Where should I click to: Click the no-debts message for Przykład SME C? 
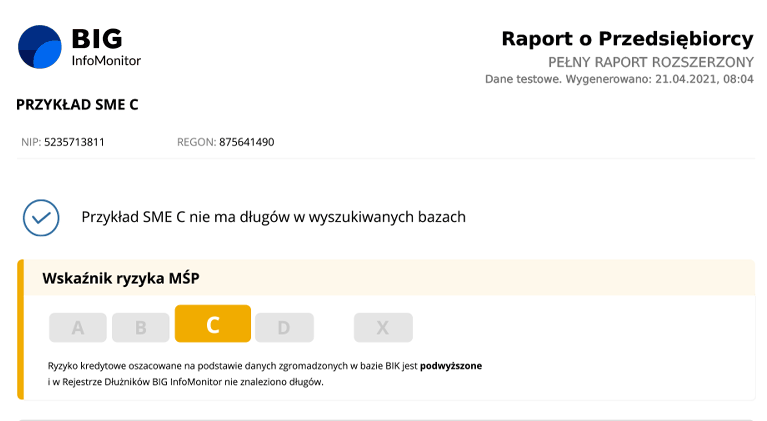[x=273, y=217]
